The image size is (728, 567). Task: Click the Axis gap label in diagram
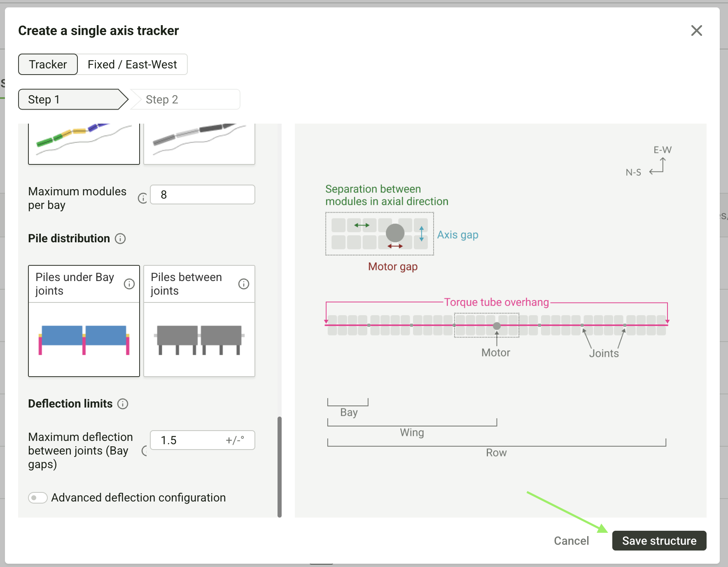point(458,235)
